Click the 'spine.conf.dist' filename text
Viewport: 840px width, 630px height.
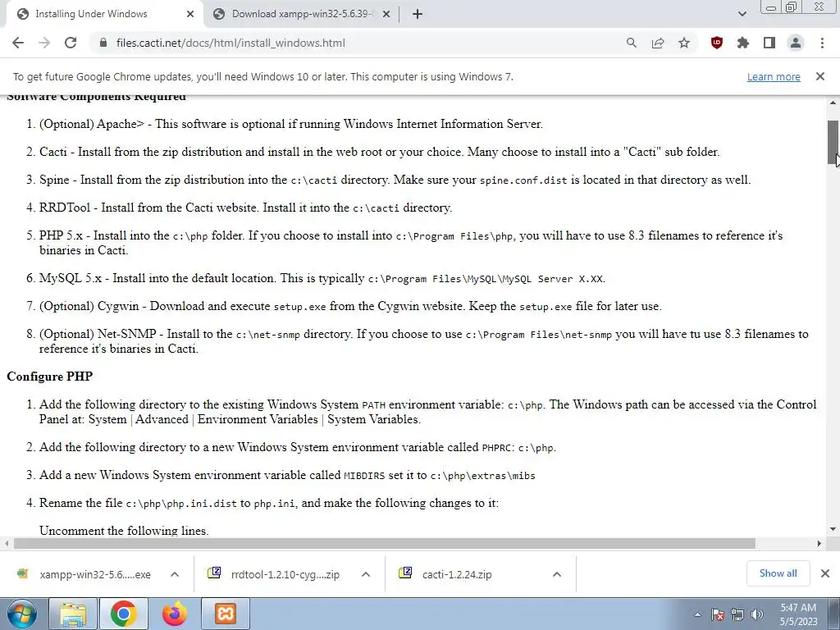pos(523,180)
